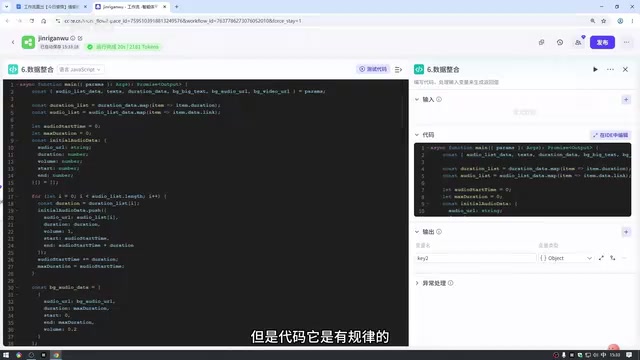
Task: Bookmark this page with star
Action: point(603,21)
